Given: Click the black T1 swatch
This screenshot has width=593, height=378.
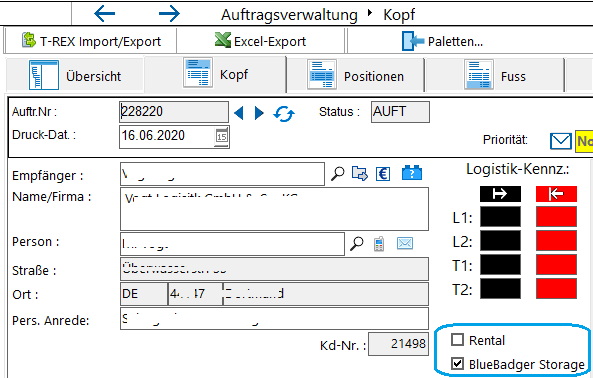Looking at the screenshot, I should 500,265.
